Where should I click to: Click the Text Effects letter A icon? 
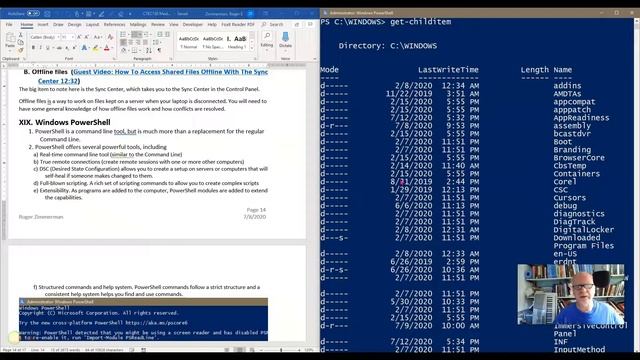(x=84, y=48)
